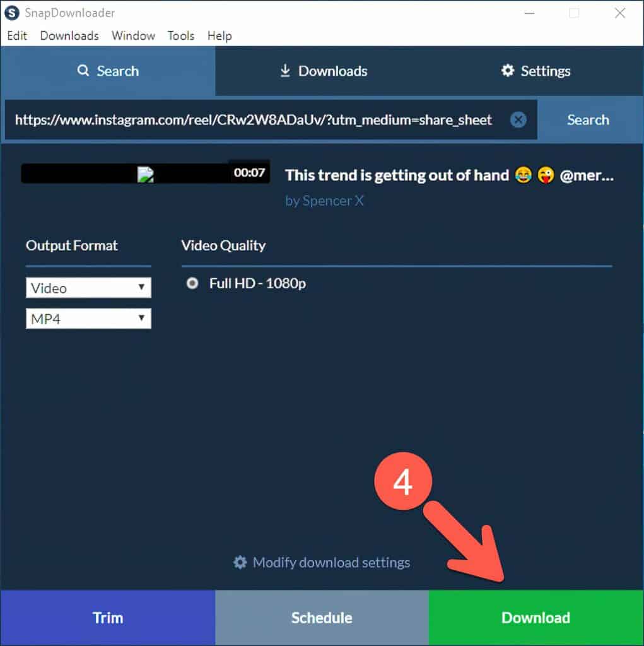Click the Search button next to URL

tap(588, 120)
